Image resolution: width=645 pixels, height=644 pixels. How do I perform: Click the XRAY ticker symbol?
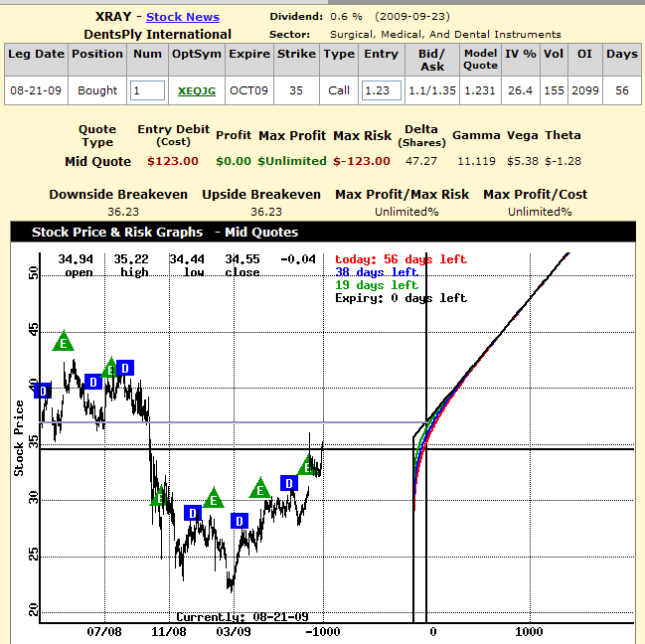click(x=113, y=17)
